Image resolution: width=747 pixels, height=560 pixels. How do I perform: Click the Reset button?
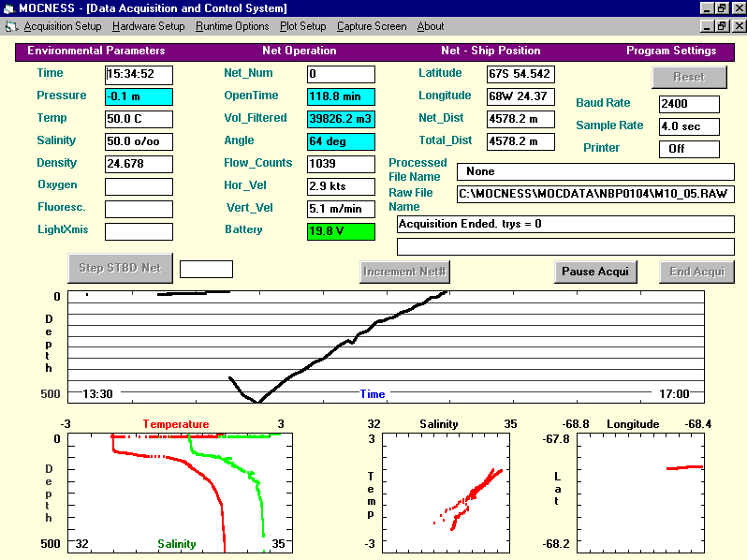click(x=689, y=77)
